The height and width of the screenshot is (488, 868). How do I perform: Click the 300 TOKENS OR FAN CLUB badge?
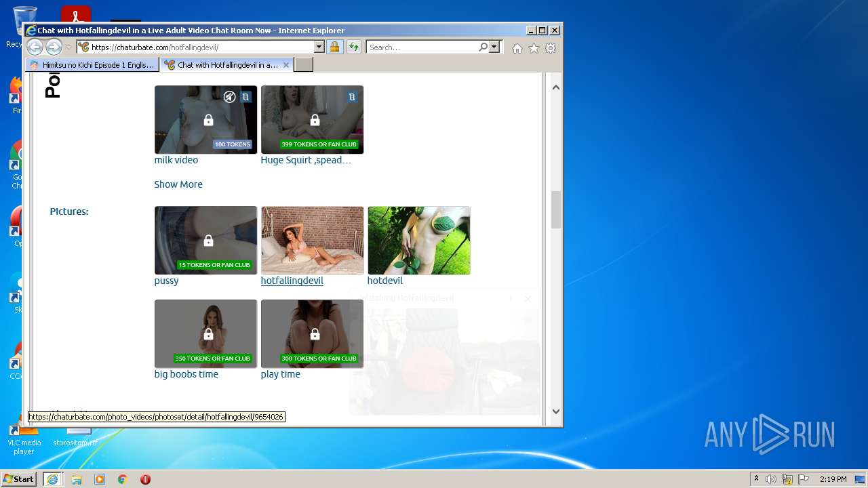pyautogui.click(x=319, y=359)
